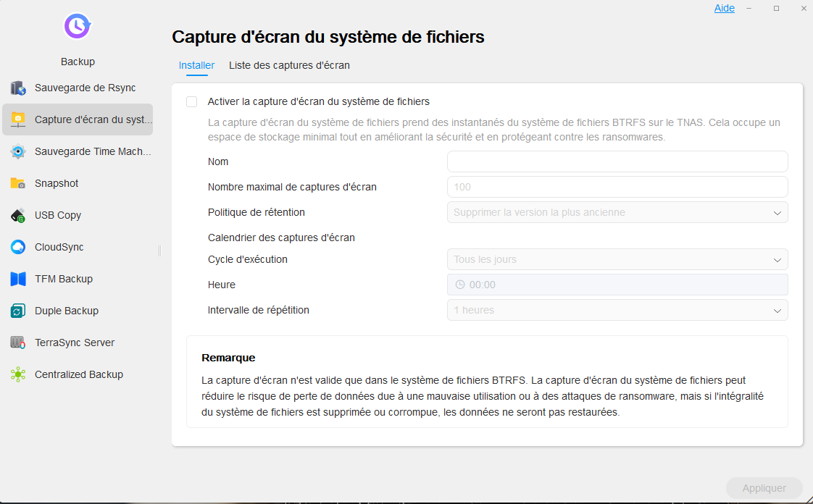
Task: Open Sauvegarde Time Machine icon
Action: pyautogui.click(x=18, y=152)
